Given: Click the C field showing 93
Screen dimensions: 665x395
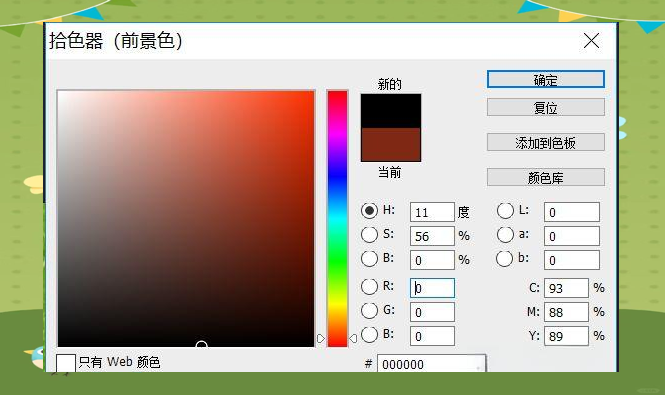Looking at the screenshot, I should point(566,288).
